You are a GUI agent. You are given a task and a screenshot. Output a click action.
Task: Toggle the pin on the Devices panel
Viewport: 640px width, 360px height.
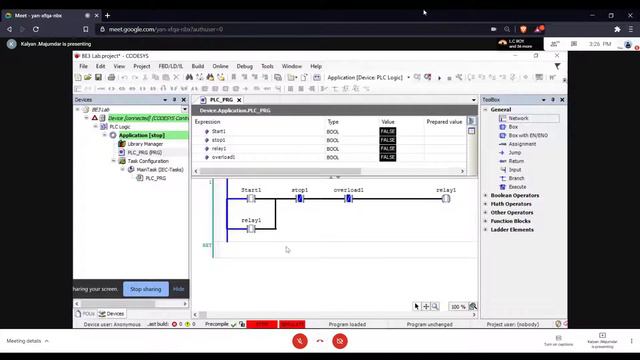(174, 100)
